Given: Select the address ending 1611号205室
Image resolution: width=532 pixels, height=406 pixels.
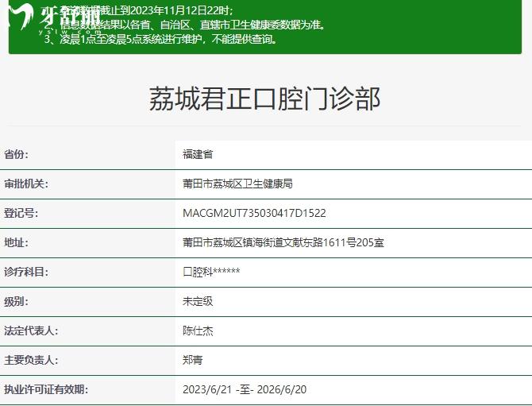Looking at the screenshot, I should [x=283, y=242].
